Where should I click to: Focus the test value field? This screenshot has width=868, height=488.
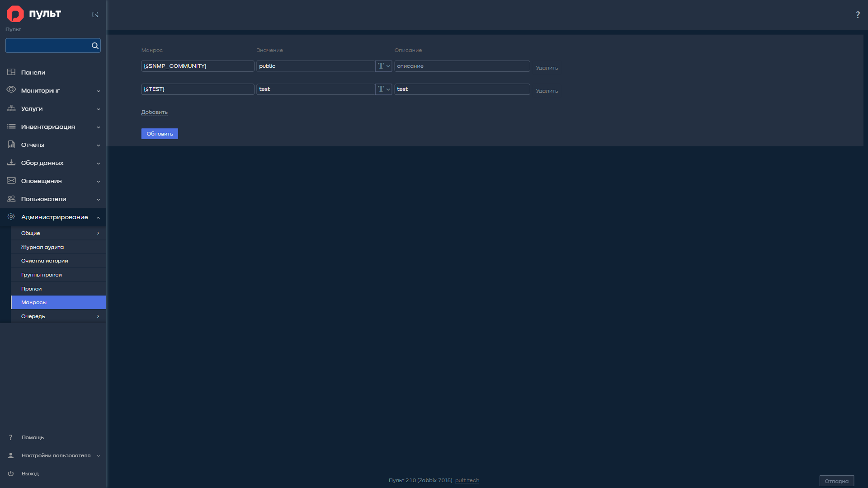(316, 89)
